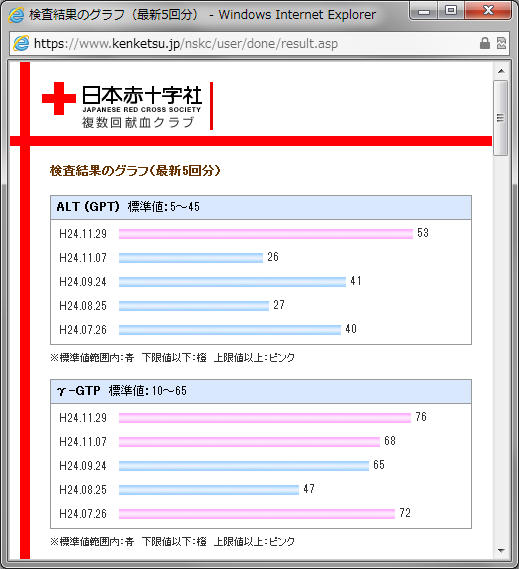Click the page favicon beside the URL

click(x=21, y=44)
